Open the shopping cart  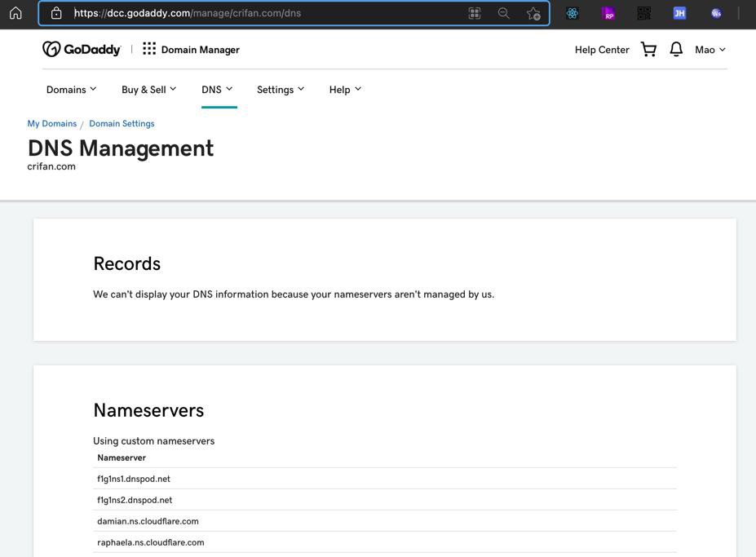coord(648,49)
